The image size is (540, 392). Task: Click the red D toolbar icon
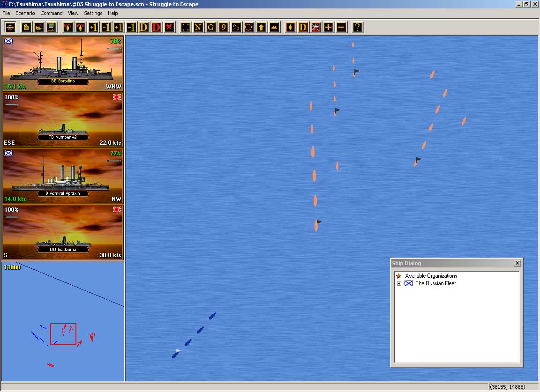click(x=157, y=27)
